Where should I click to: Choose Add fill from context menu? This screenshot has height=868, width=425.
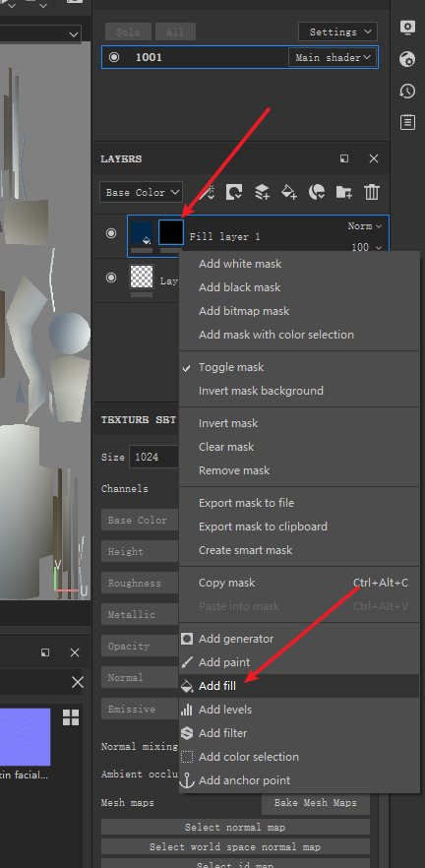click(216, 686)
